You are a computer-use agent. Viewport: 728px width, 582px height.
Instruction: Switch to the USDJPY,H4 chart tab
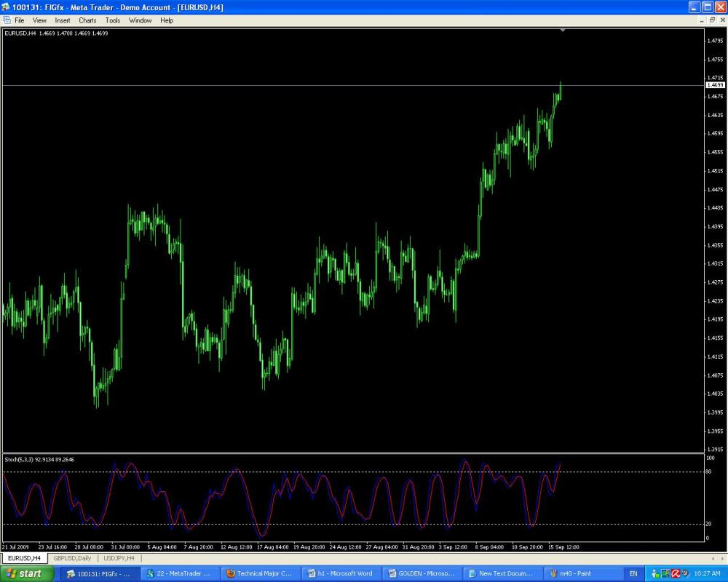pyautogui.click(x=119, y=558)
